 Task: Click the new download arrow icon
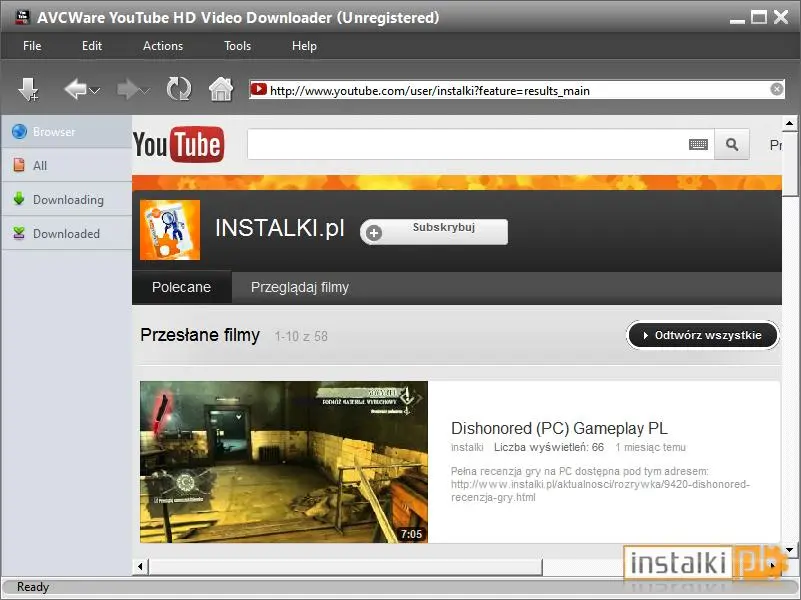tap(28, 89)
